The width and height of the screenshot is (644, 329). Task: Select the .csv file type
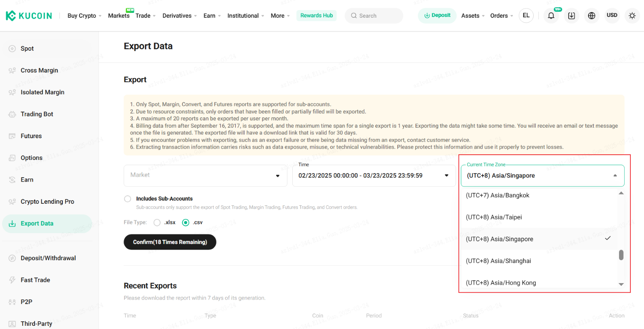click(186, 223)
